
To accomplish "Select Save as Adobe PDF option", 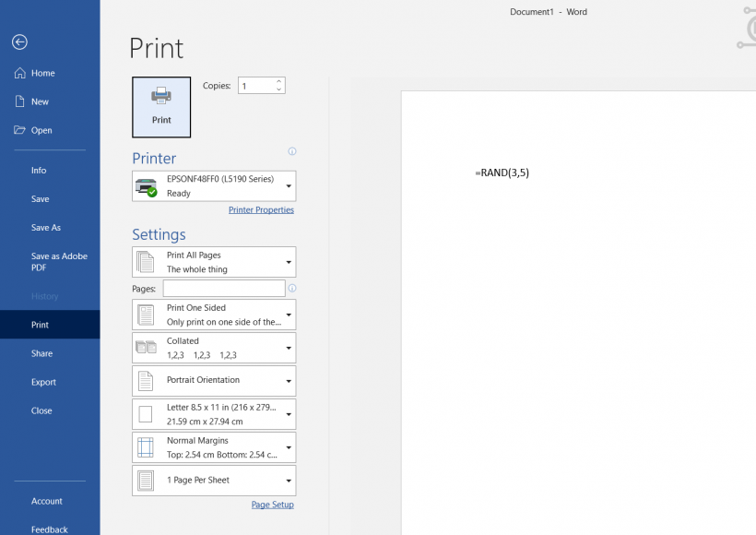I will click(x=59, y=262).
